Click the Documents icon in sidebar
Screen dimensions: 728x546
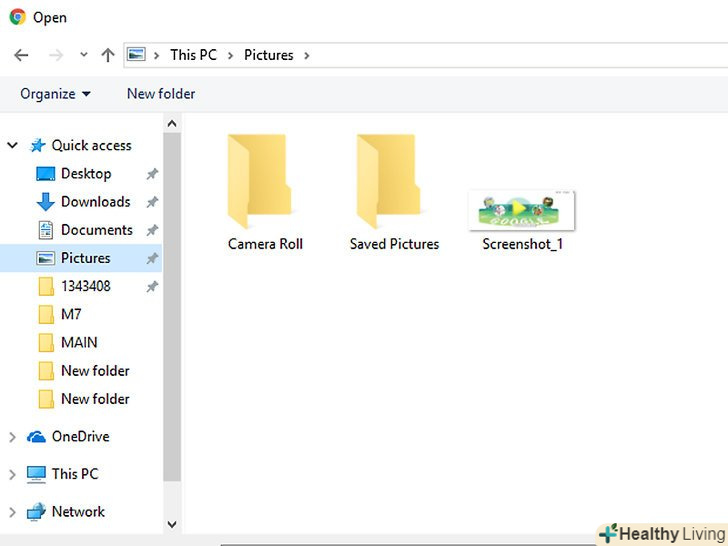[x=46, y=230]
